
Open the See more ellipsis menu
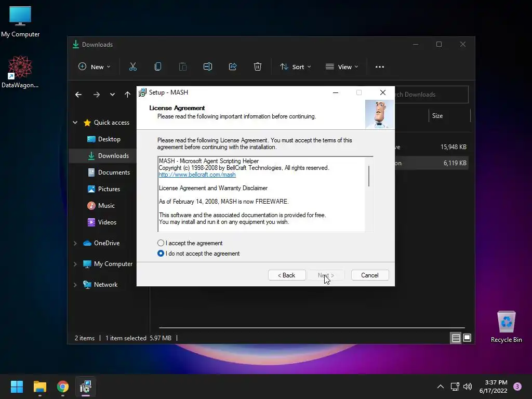click(380, 67)
